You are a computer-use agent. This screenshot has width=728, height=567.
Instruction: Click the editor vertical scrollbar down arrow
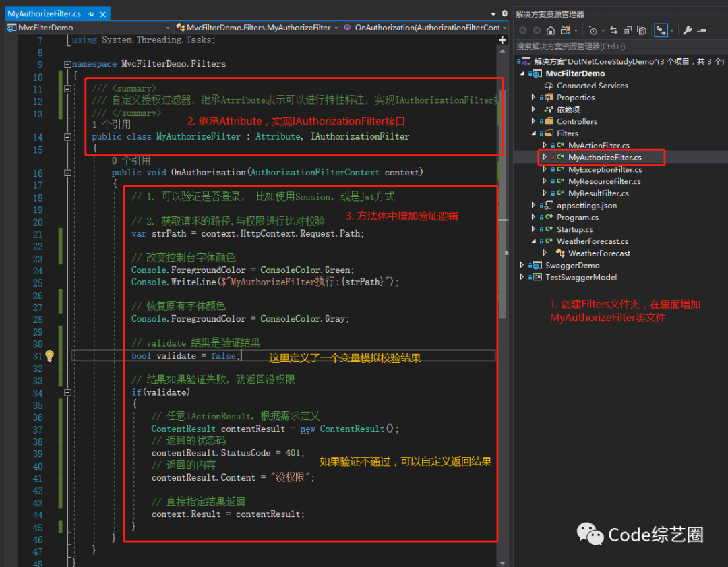[x=502, y=562]
